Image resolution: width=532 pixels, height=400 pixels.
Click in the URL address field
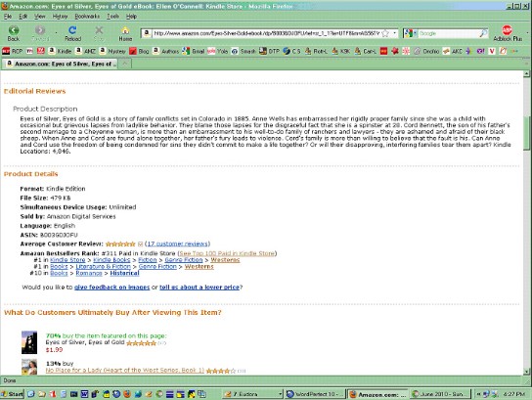266,33
